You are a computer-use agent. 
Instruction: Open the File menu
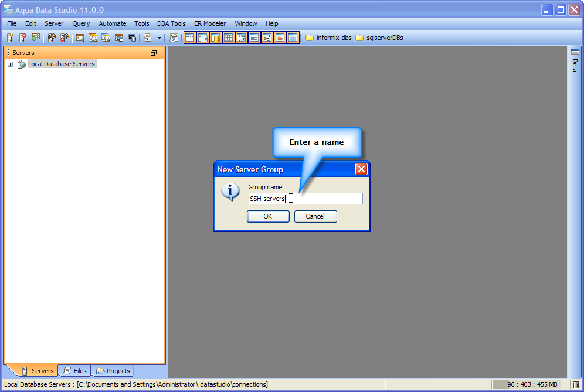tap(12, 23)
